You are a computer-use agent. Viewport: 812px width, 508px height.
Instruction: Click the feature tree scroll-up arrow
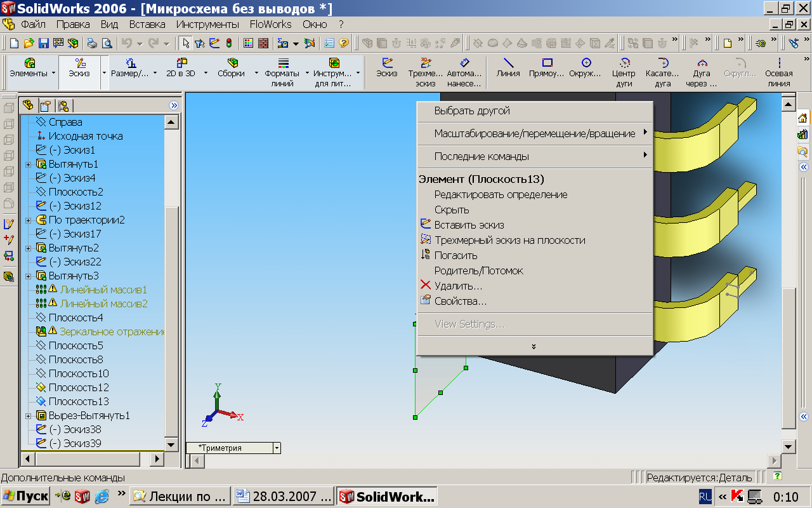point(171,122)
